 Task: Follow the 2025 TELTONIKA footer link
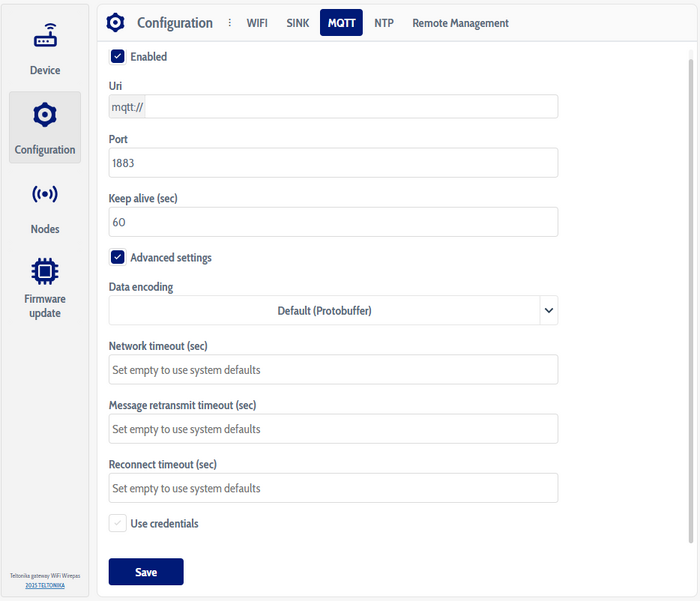[45, 585]
